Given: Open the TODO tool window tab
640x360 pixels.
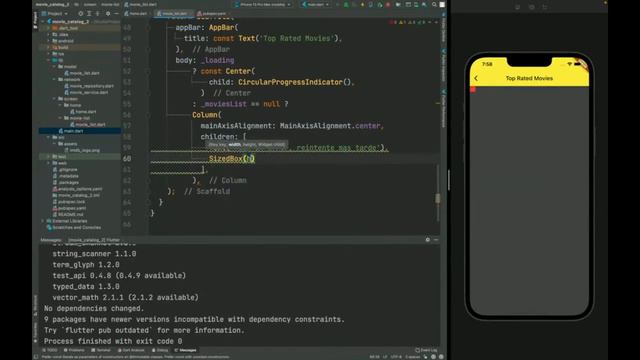Looking at the screenshot, I should pos(50,350).
